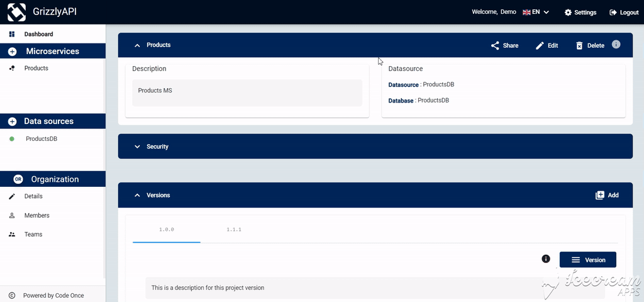
Task: Click the Products microservice dots icon
Action: (12, 68)
